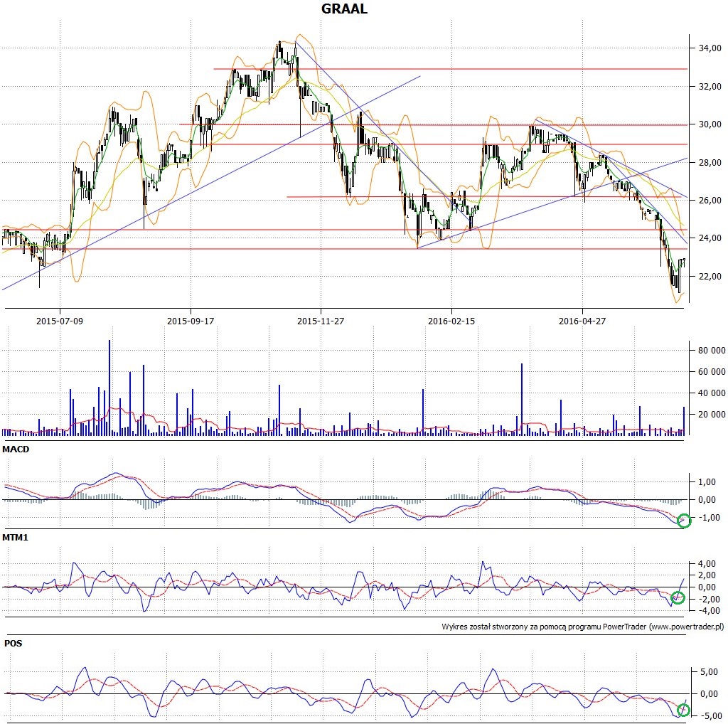Screen dimensions: 728x724
Task: Click the 32,00 price axis label
Action: click(x=710, y=86)
